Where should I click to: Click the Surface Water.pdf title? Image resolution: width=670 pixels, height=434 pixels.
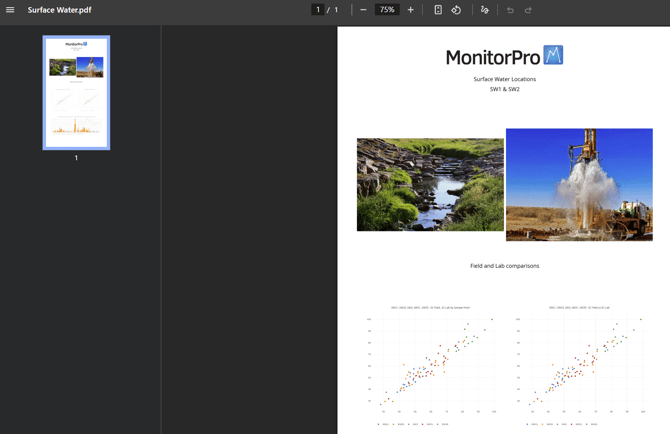click(59, 10)
